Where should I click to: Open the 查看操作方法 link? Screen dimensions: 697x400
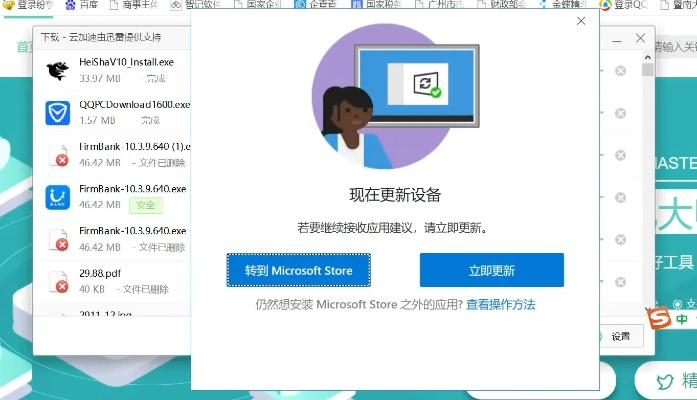point(501,304)
